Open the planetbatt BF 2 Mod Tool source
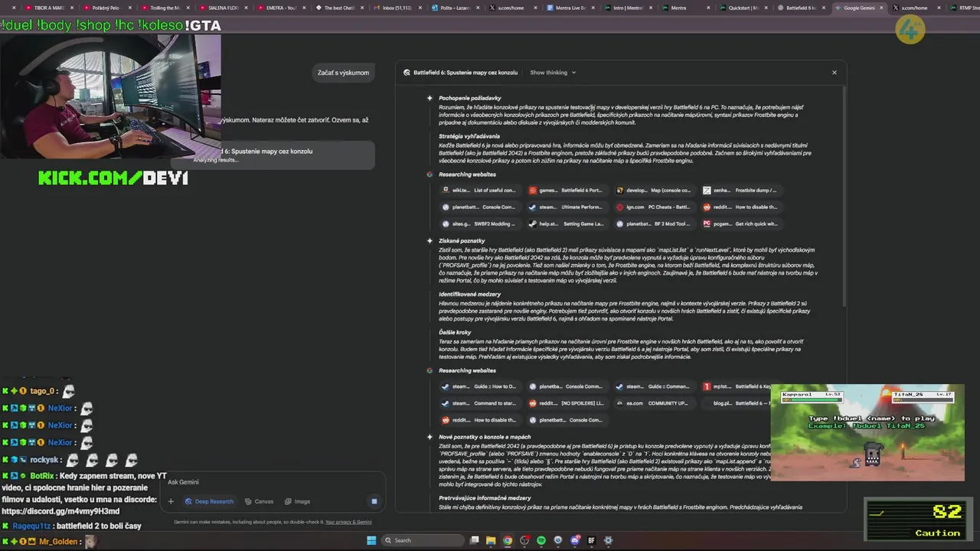 [x=655, y=223]
